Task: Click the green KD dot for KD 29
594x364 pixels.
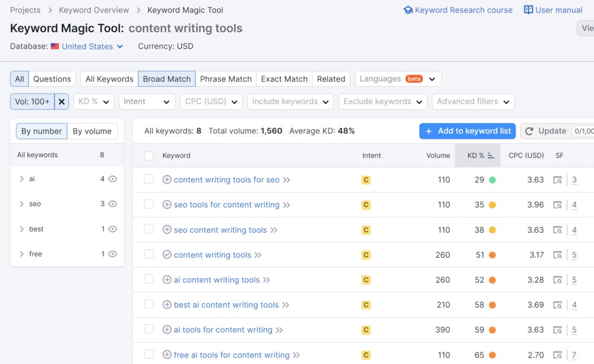Action: tap(492, 180)
